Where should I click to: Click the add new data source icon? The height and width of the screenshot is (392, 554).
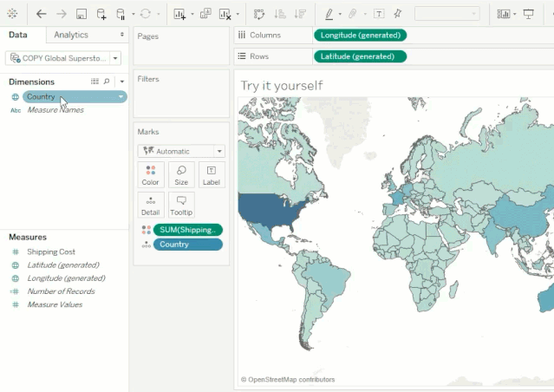click(x=101, y=14)
